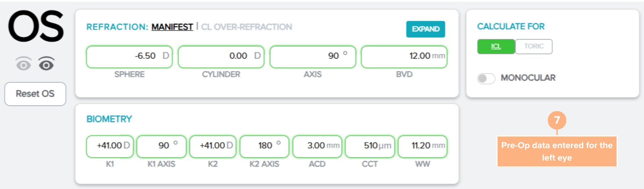Click the K1 diopter field

coord(110,146)
